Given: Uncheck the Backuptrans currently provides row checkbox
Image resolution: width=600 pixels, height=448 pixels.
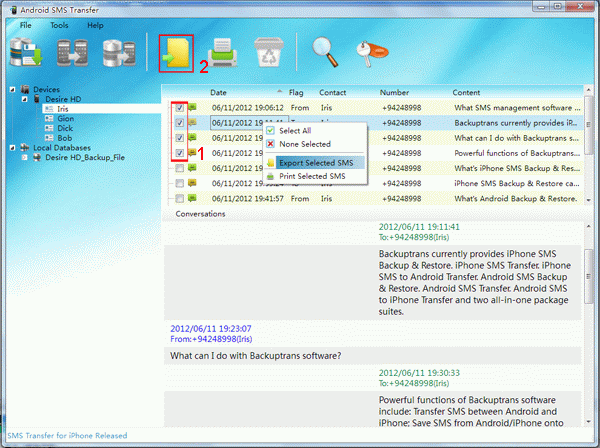Looking at the screenshot, I should [179, 123].
